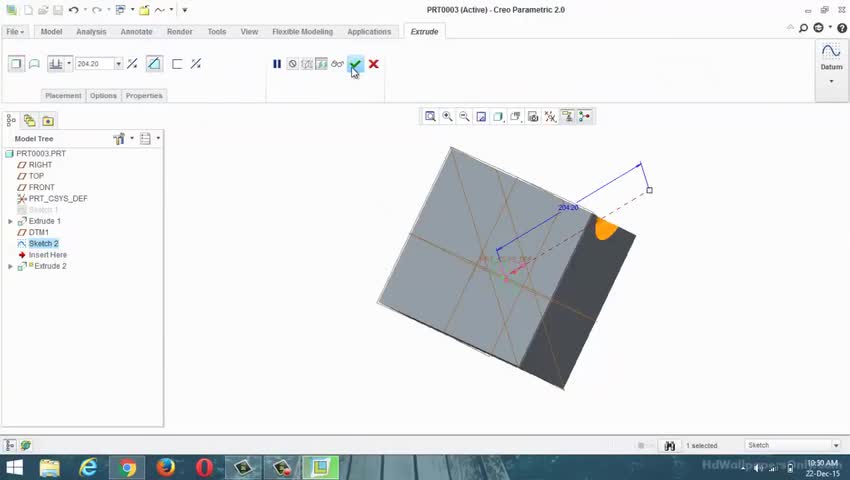Open Model Tree settings hammer icon
The width and height of the screenshot is (850, 480).
[119, 139]
